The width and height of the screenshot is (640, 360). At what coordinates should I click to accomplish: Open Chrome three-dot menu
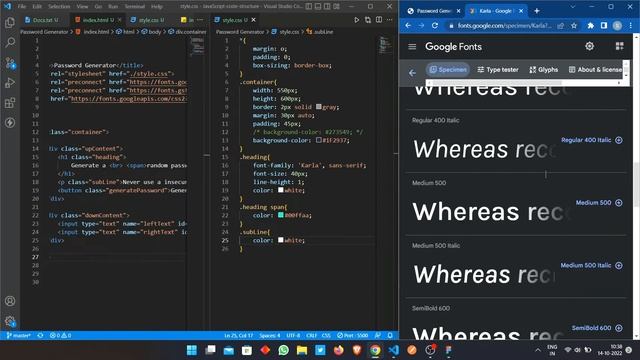[631, 25]
